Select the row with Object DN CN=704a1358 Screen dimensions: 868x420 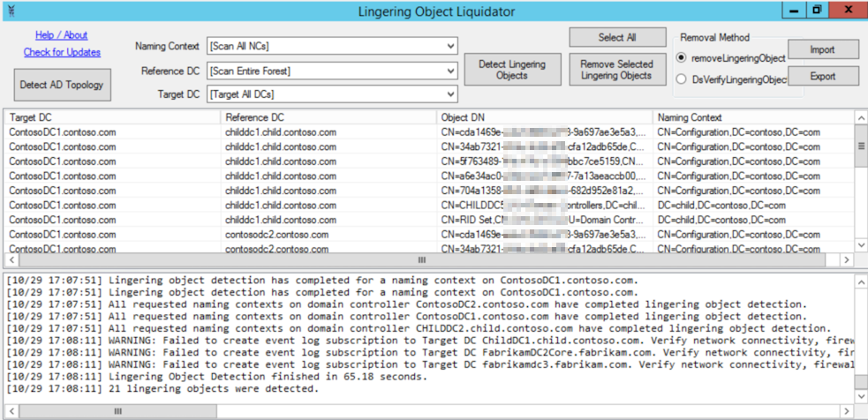[x=429, y=191]
